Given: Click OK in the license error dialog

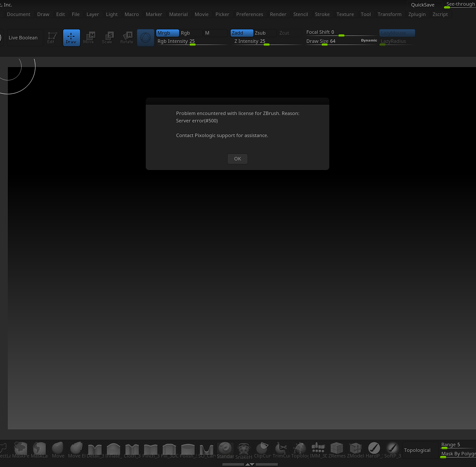Looking at the screenshot, I should click(238, 159).
